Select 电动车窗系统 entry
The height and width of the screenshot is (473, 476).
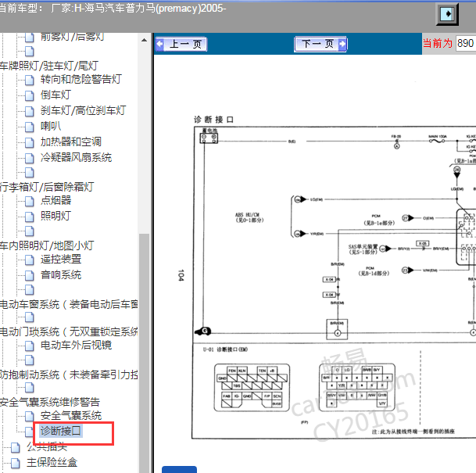click(x=69, y=304)
